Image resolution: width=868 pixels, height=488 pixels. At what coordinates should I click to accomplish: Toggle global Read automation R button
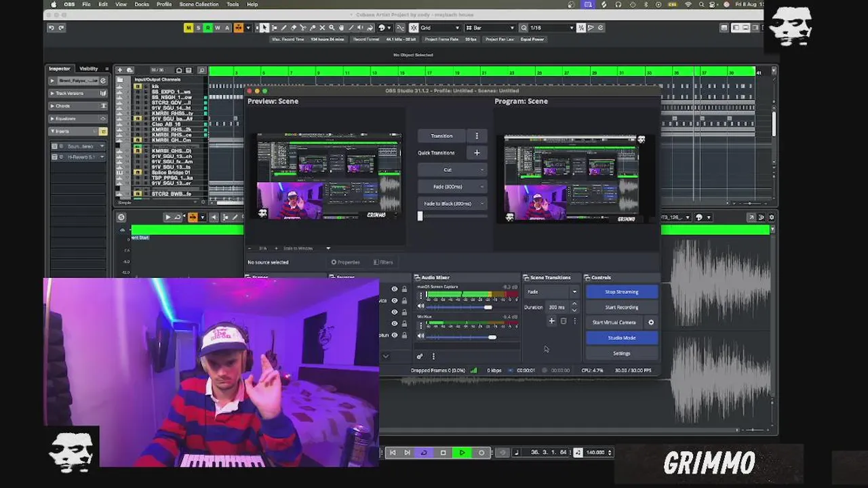[x=208, y=28]
